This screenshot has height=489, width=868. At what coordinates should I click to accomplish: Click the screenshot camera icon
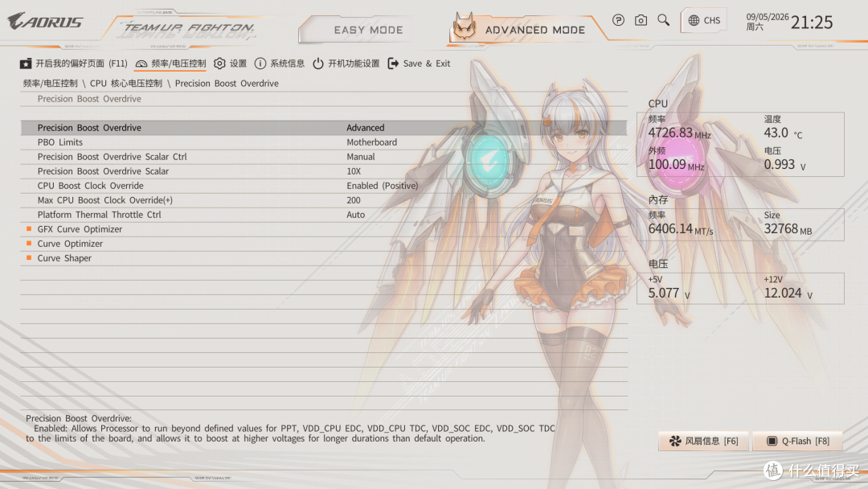click(641, 20)
